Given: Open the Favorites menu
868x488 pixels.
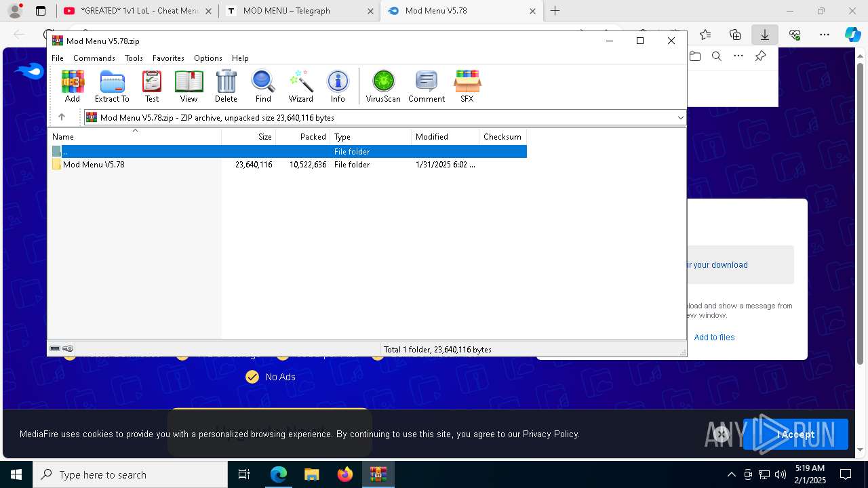Looking at the screenshot, I should pyautogui.click(x=168, y=58).
